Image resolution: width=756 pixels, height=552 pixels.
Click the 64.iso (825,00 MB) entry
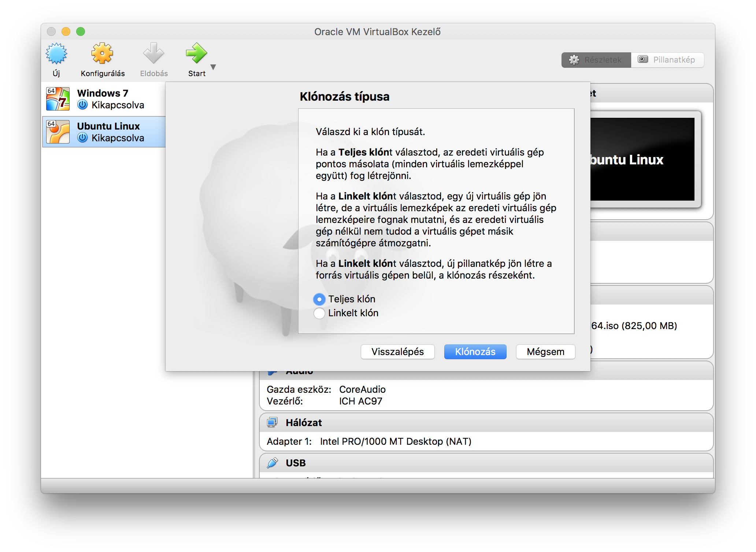coord(634,326)
